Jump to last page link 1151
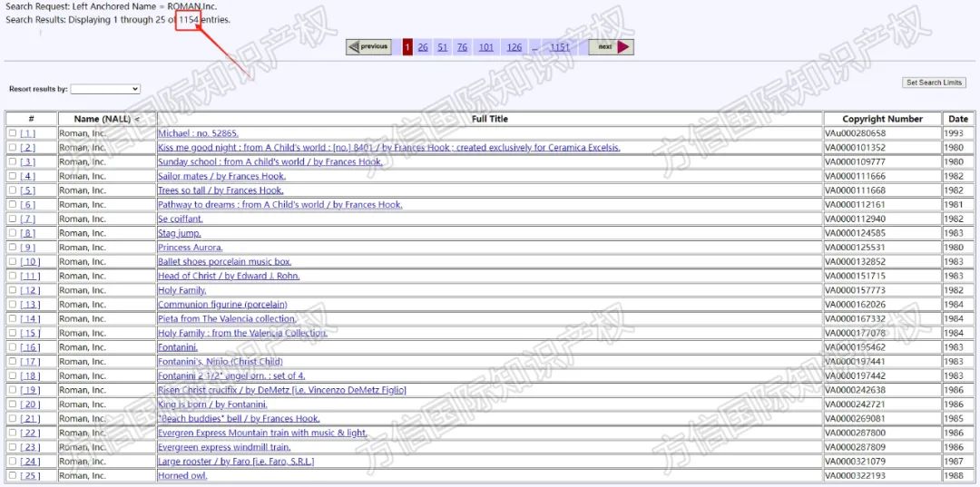 (559, 47)
